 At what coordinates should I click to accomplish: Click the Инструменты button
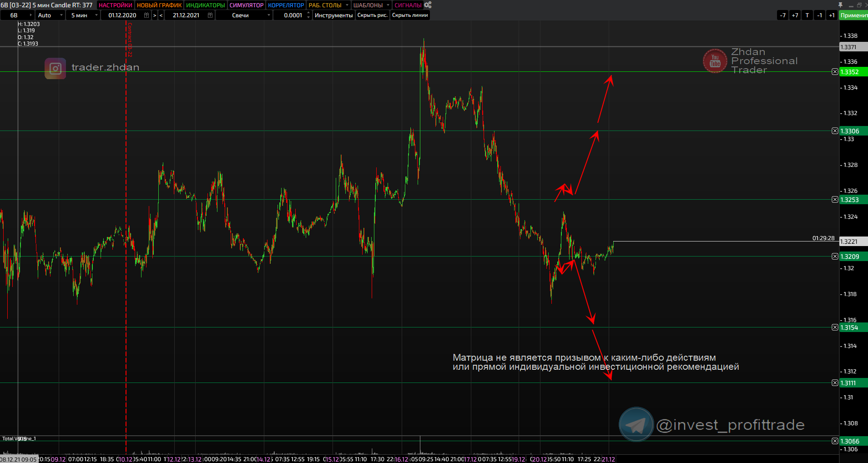click(333, 15)
